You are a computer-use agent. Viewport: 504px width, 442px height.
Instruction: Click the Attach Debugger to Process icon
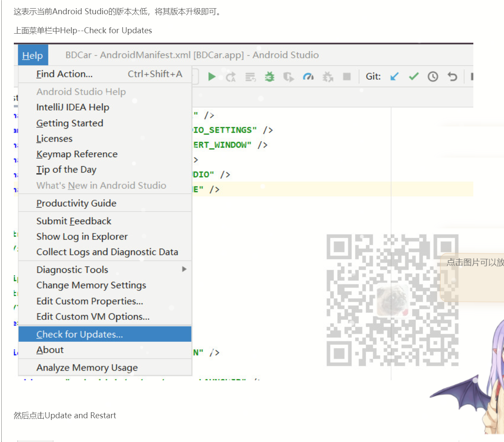click(x=327, y=77)
